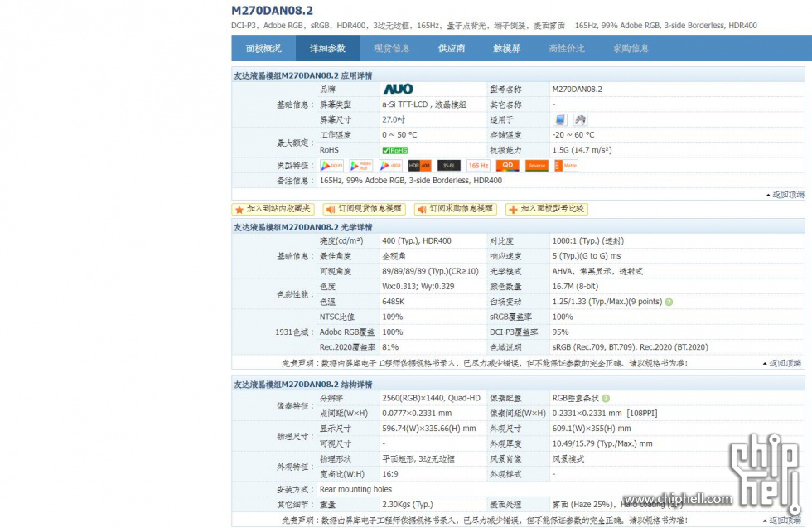Click the -20 ~ 60 °C storage temperature value
Image resolution: width=812 pixels, height=528 pixels.
[x=573, y=135]
